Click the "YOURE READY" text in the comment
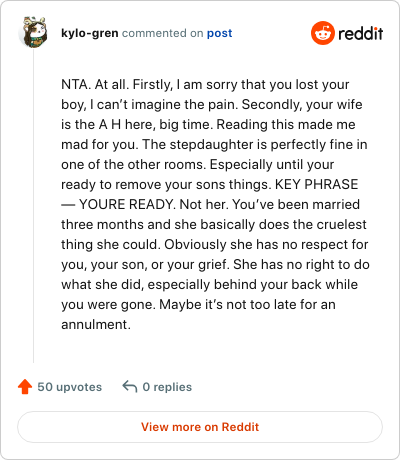Image resolution: width=400 pixels, height=460 pixels. click(127, 204)
